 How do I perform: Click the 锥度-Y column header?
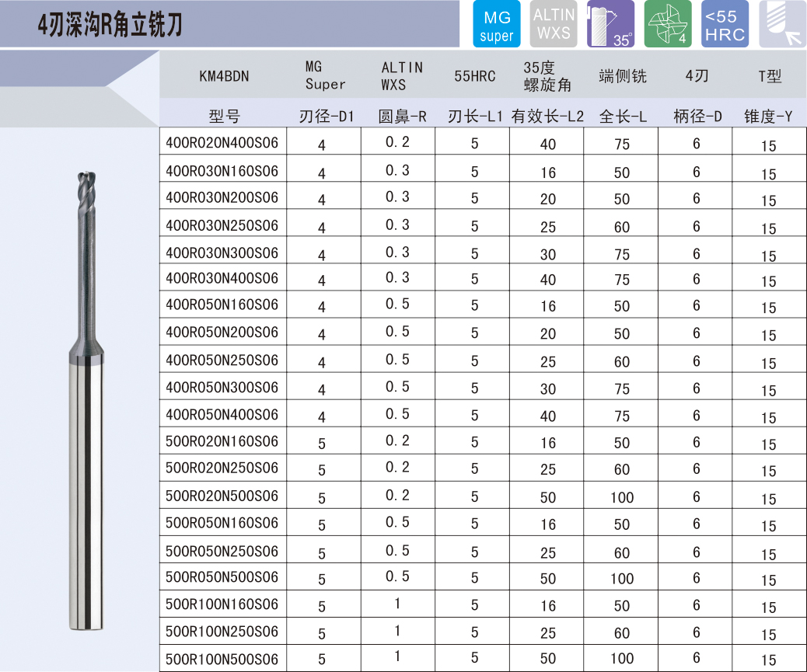tap(767, 117)
